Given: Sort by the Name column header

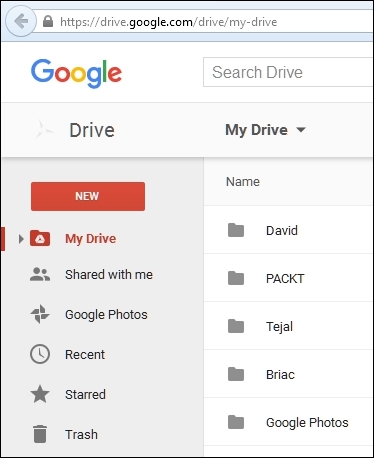Looking at the screenshot, I should coord(243,182).
